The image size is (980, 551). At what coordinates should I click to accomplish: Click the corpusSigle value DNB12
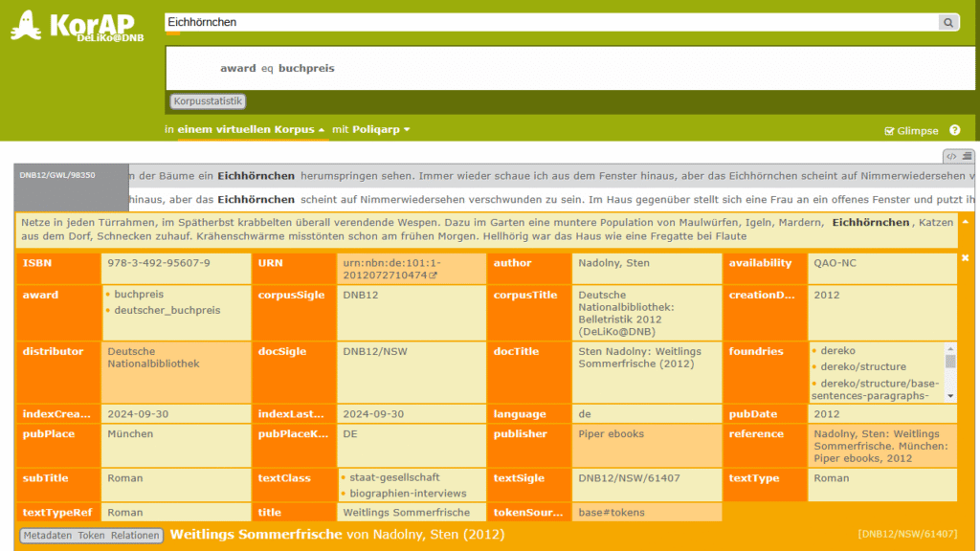click(x=361, y=295)
